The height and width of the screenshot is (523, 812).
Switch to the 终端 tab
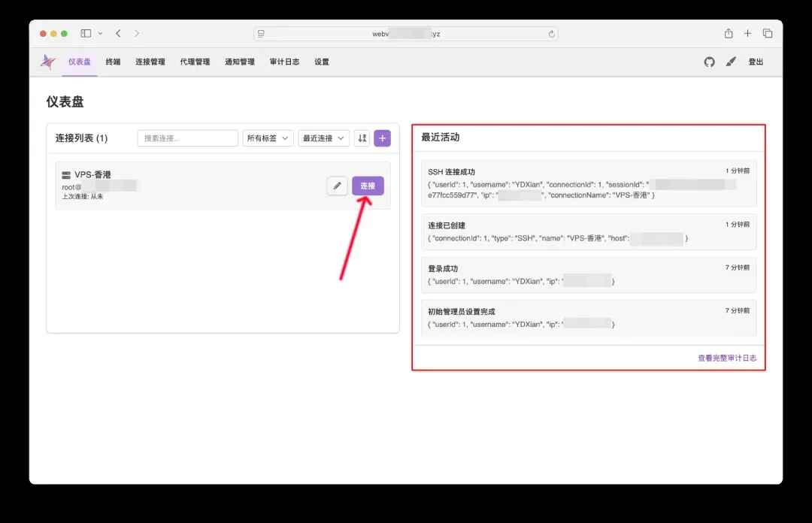click(x=113, y=62)
